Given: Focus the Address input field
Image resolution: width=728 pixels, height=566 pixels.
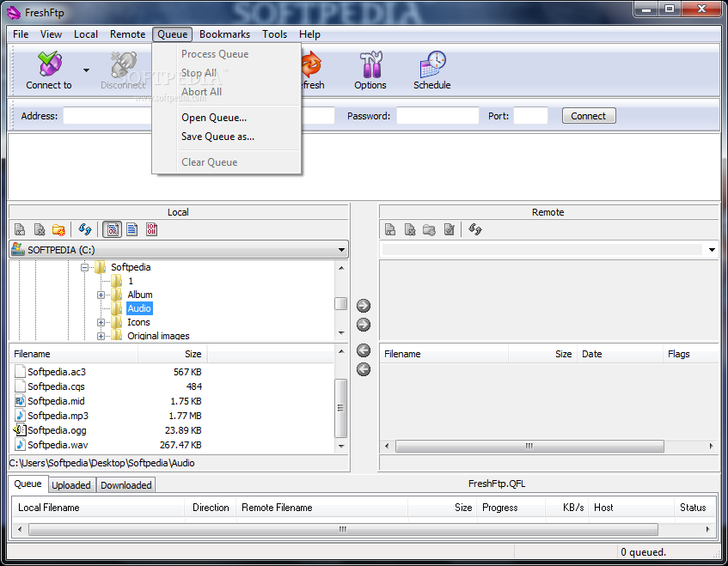Looking at the screenshot, I should point(107,116).
